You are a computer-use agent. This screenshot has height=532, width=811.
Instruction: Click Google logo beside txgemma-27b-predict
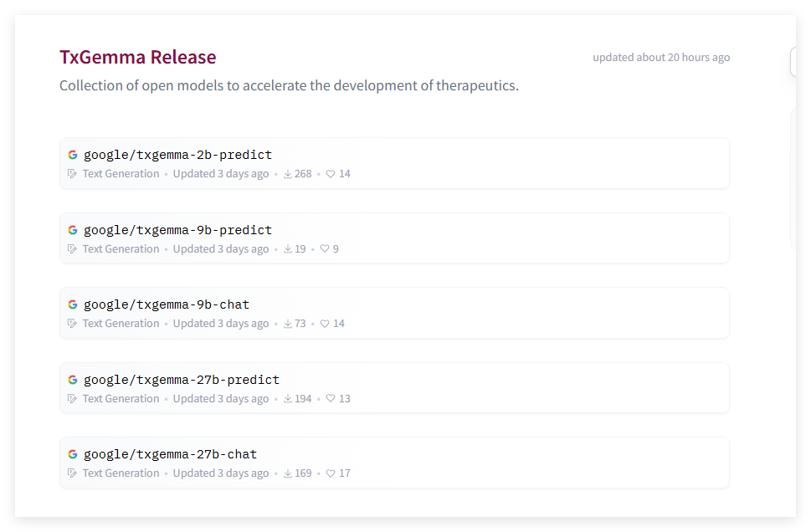coord(73,380)
